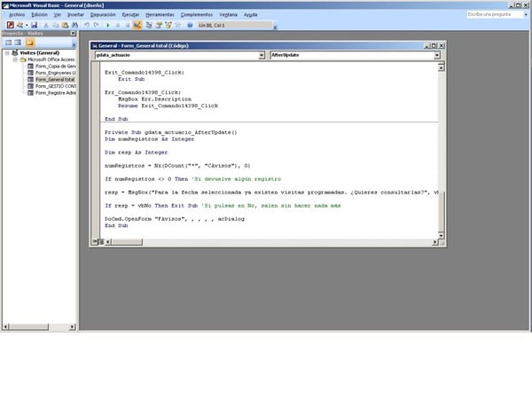The width and height of the screenshot is (532, 409).
Task: Click the View Microsoft Access icon
Action: [8, 25]
